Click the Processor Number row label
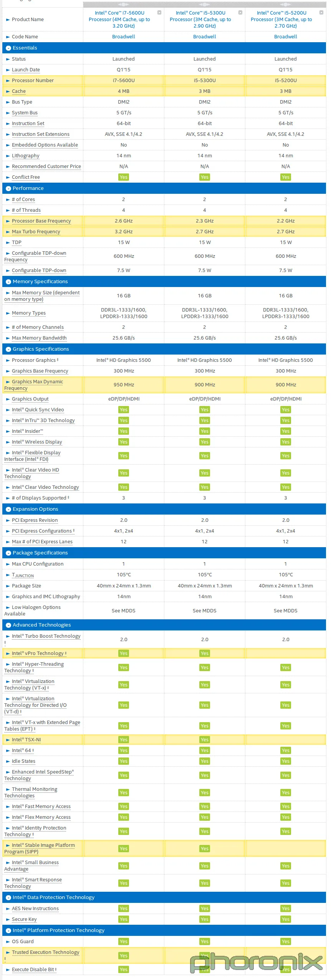This screenshot has width=331, height=980. 33,81
